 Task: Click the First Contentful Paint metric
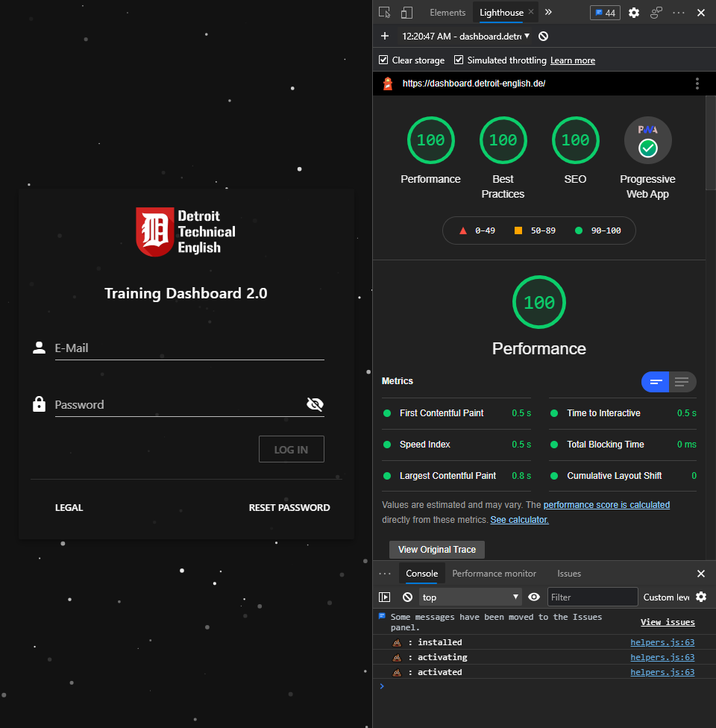click(456, 413)
